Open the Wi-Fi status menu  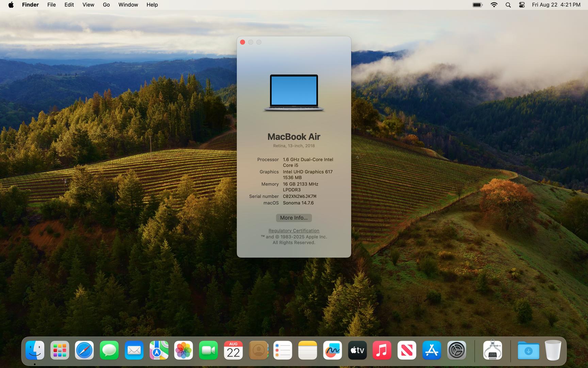(494, 5)
